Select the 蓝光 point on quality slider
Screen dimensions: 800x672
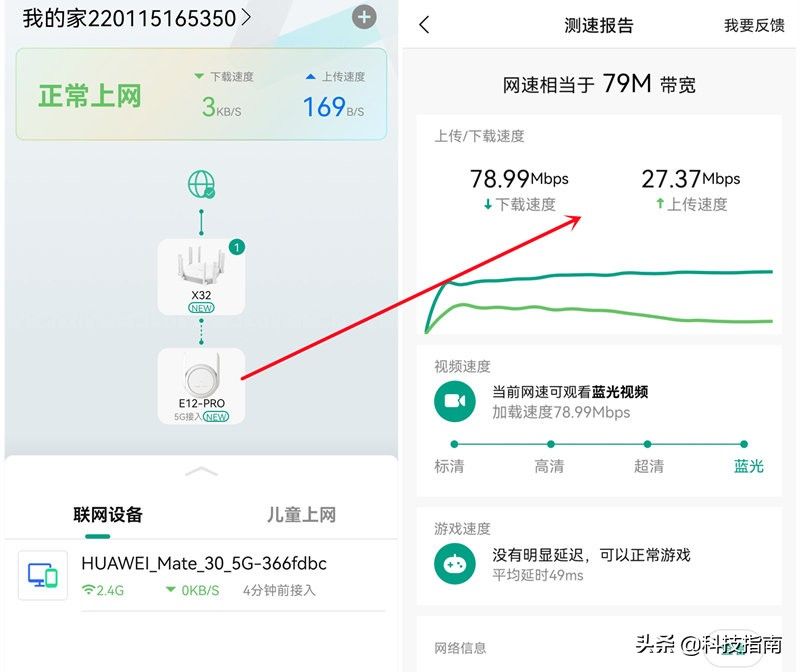pyautogui.click(x=744, y=444)
